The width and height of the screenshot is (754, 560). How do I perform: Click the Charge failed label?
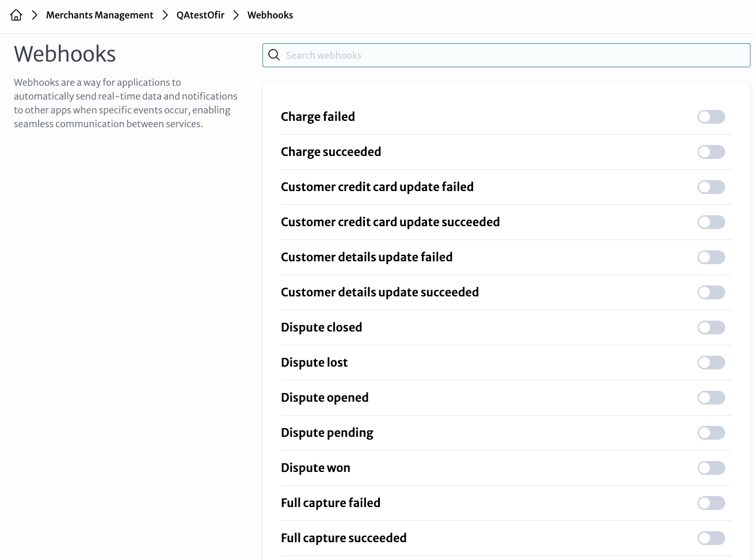[318, 117]
